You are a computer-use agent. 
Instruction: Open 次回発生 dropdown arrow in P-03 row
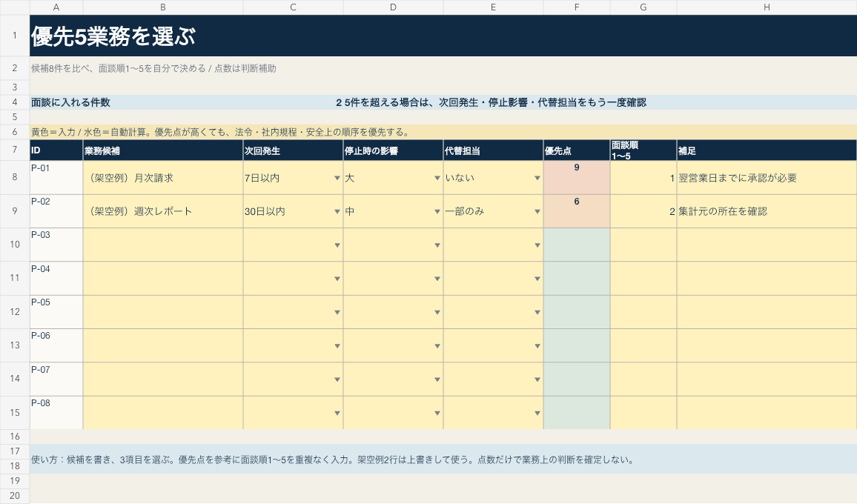337,245
